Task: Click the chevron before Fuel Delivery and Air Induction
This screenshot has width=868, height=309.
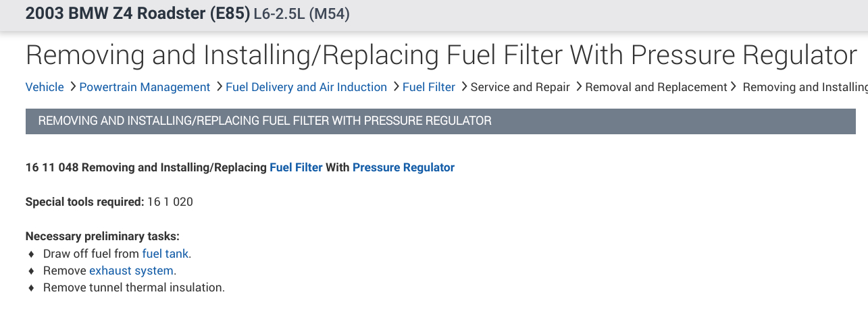Action: 218,87
